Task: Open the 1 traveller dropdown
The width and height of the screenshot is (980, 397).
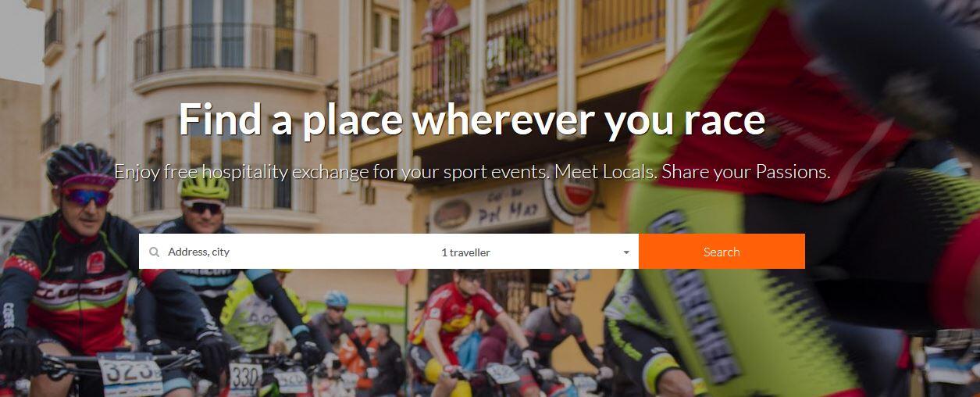Action: tap(533, 252)
